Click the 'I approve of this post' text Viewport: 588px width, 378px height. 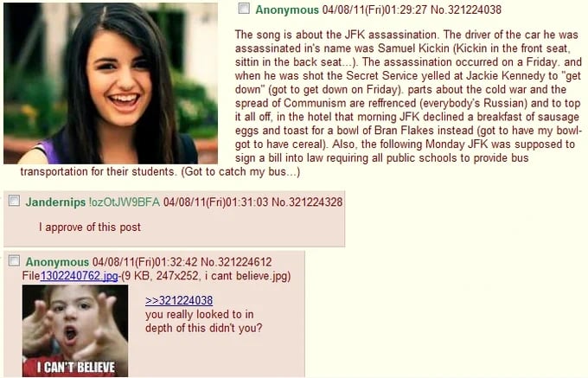click(90, 227)
